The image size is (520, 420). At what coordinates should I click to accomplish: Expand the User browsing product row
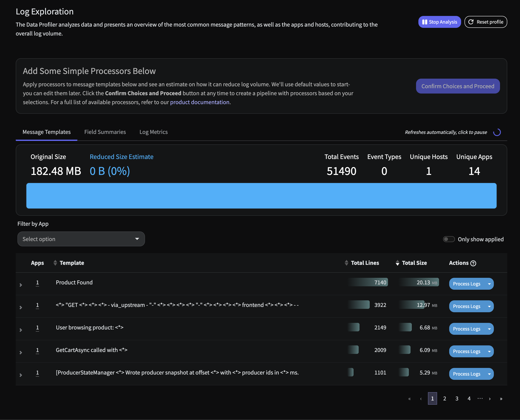pos(21,330)
